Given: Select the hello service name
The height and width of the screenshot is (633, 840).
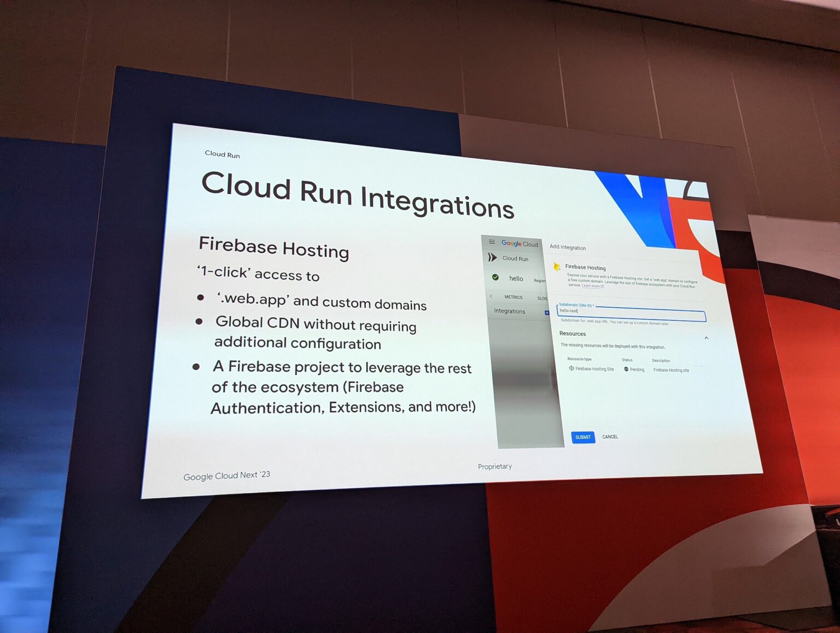Looking at the screenshot, I should pos(516,278).
